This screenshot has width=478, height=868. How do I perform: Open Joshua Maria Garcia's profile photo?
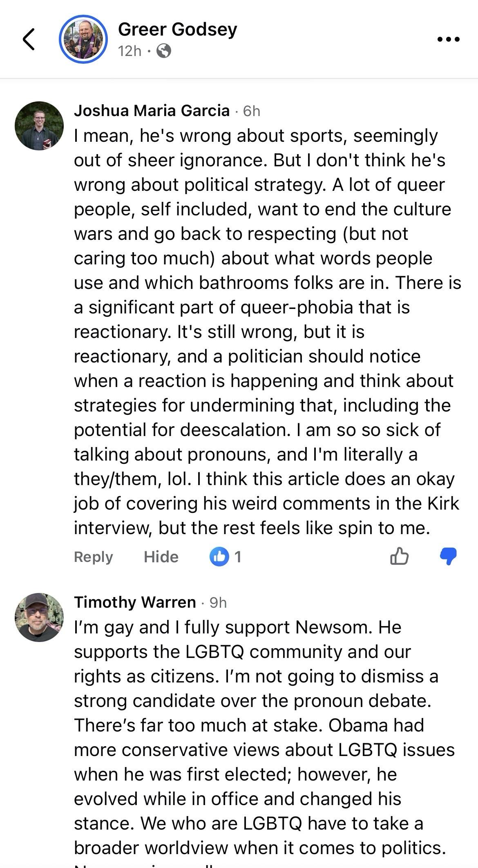coord(39,126)
